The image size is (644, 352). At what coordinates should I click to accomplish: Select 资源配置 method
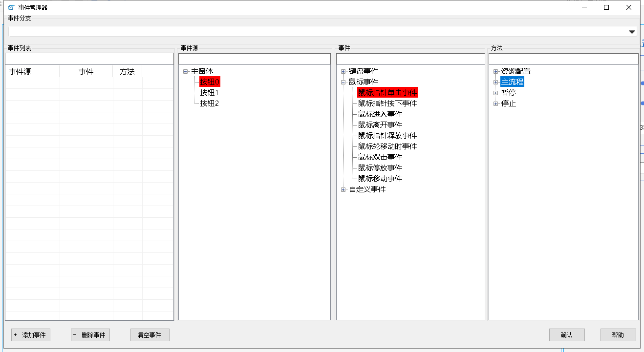coord(516,71)
